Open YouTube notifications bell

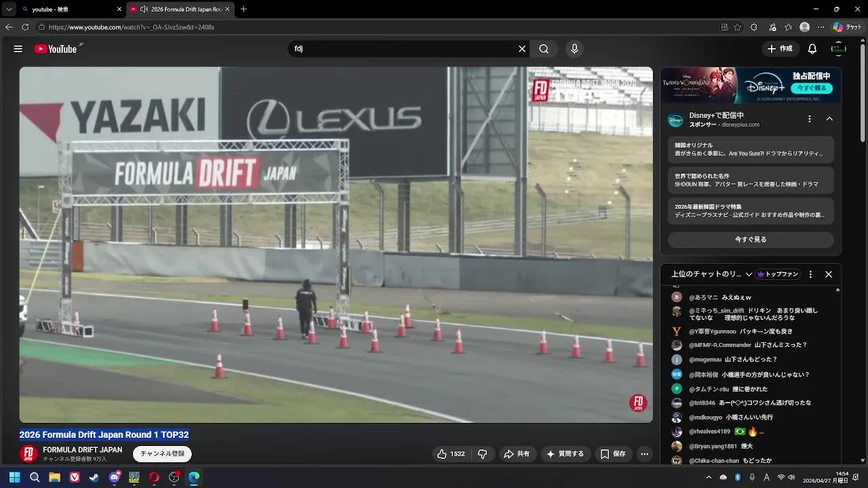point(812,49)
